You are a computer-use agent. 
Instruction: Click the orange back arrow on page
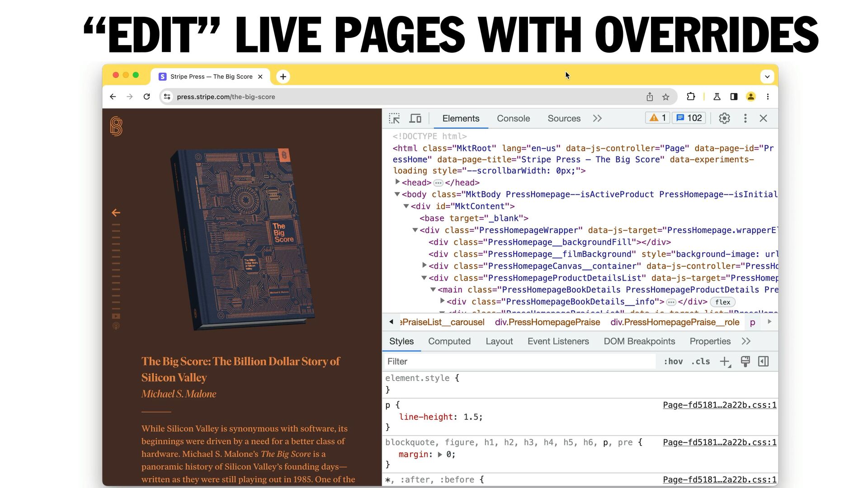(x=116, y=212)
